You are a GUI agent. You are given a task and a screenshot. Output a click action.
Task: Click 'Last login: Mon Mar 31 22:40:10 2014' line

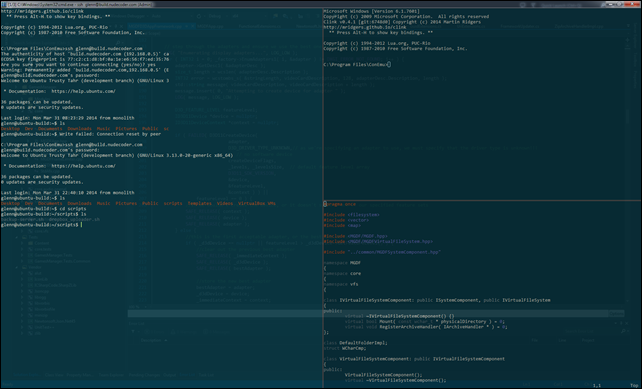[x=68, y=193]
